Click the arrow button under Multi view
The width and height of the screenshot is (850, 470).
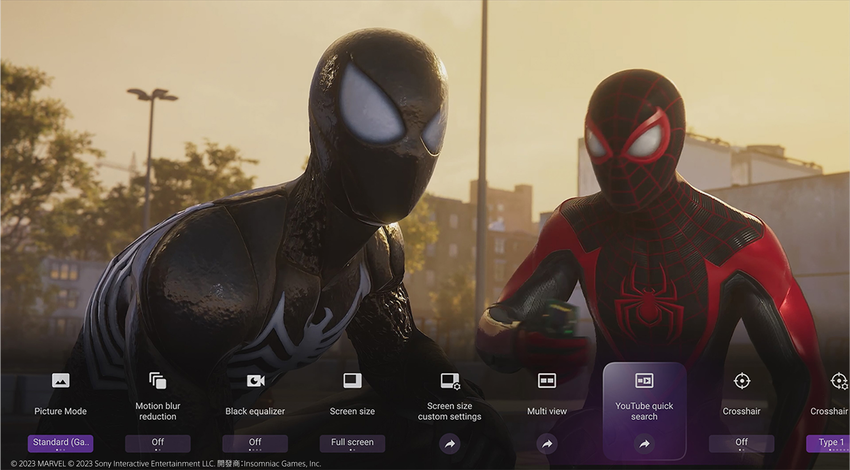coord(547,444)
